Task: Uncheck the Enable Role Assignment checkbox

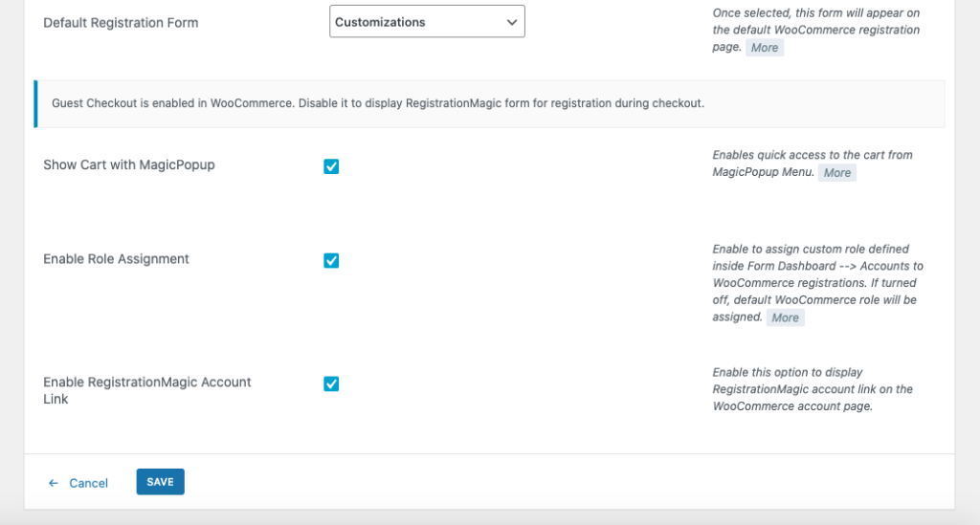Action: pos(331,260)
